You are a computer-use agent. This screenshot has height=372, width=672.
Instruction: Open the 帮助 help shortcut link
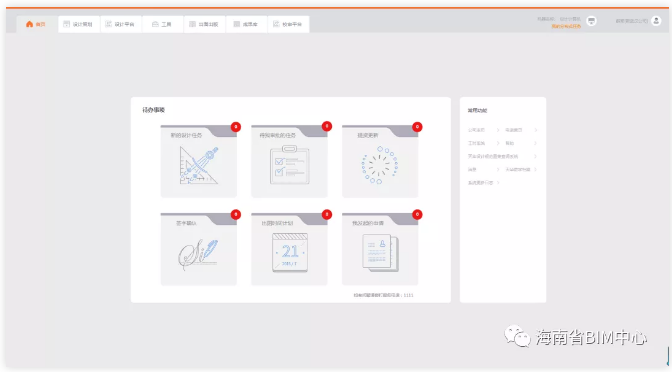tap(510, 143)
